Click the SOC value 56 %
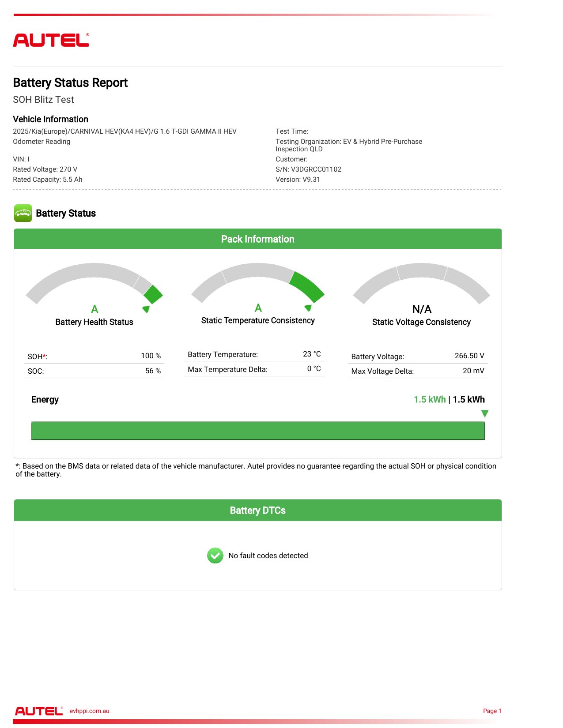The height and width of the screenshot is (728, 563). click(x=153, y=371)
